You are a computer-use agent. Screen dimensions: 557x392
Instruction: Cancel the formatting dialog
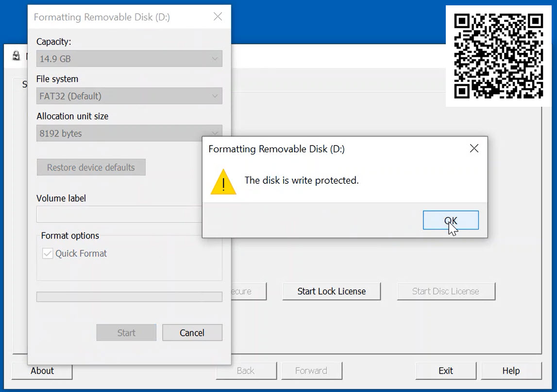[x=192, y=332]
